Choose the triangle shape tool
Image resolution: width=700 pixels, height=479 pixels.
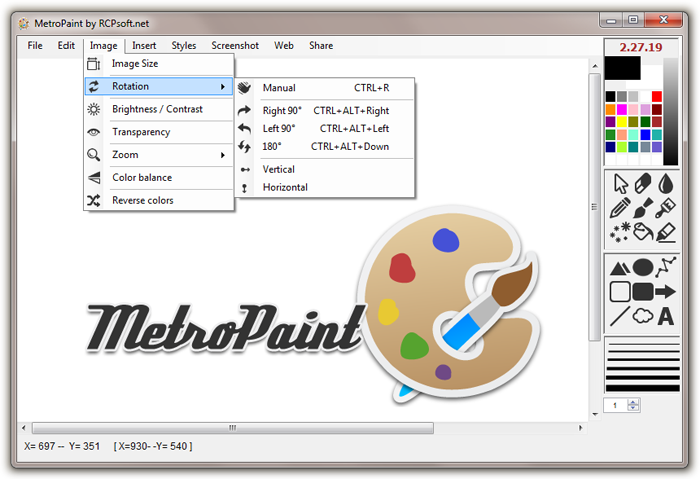pos(620,267)
